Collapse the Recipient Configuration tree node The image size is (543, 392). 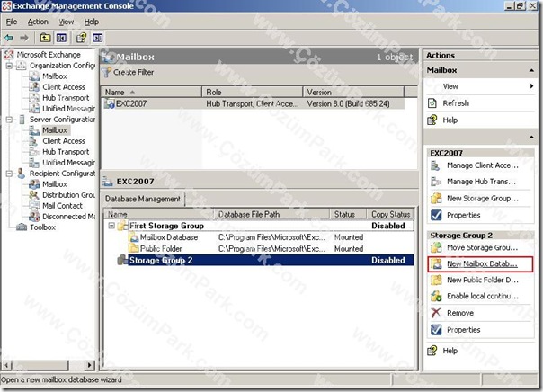click(x=9, y=174)
